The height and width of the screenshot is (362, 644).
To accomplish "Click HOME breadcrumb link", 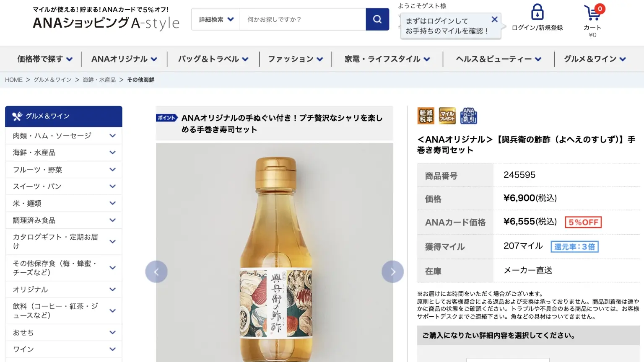I will (14, 80).
